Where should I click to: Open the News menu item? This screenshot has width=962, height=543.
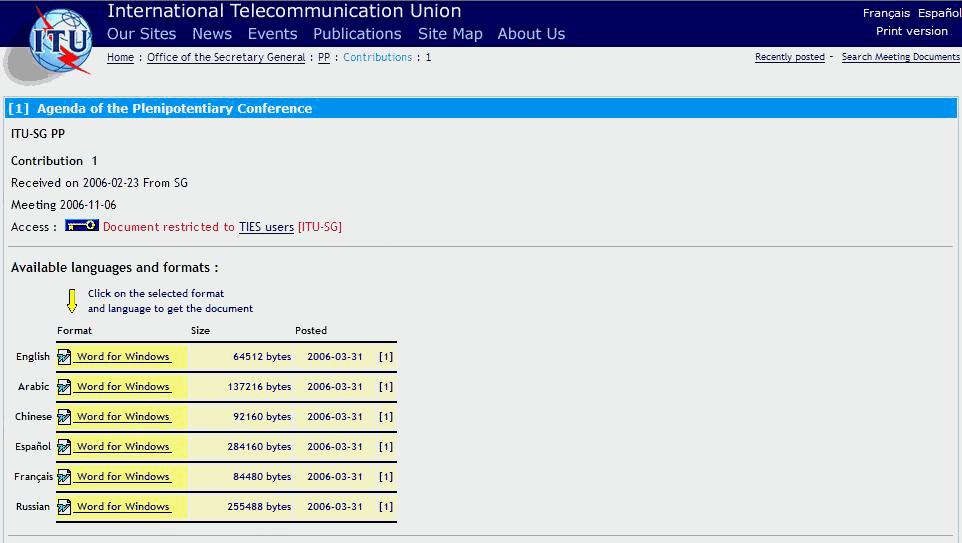(212, 34)
